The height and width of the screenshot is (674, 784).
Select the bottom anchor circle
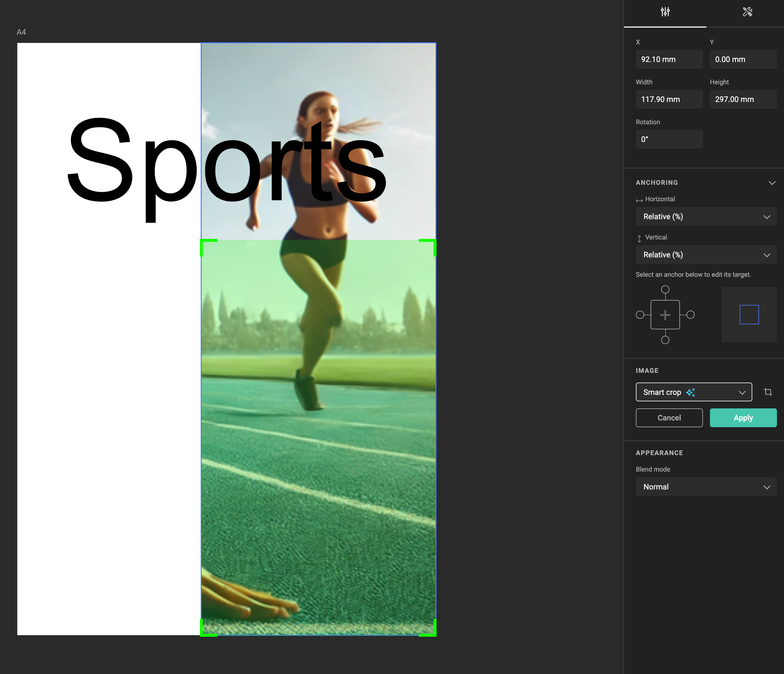665,340
